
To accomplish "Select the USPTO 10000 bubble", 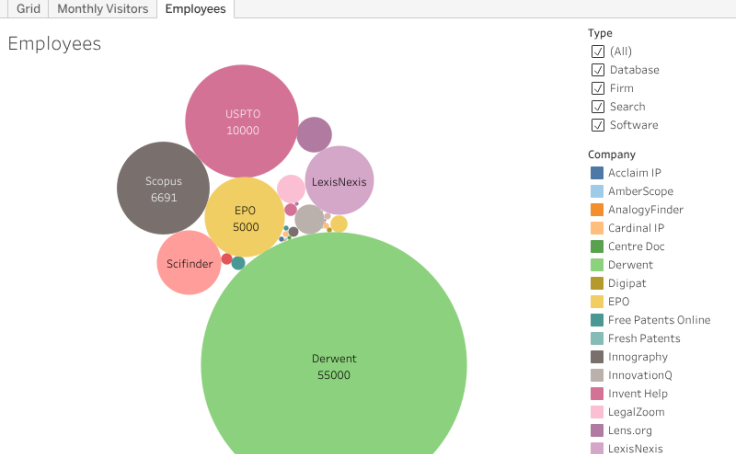I will tap(242, 122).
